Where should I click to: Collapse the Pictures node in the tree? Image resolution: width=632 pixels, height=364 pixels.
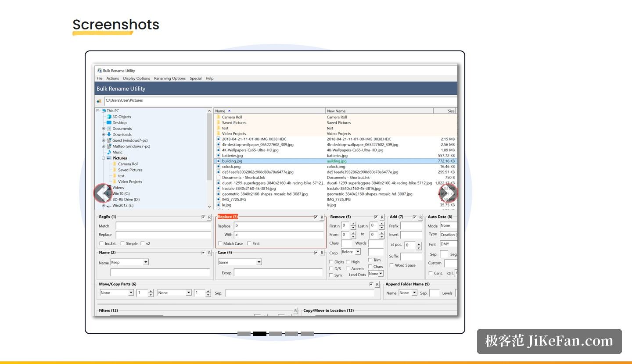(104, 158)
